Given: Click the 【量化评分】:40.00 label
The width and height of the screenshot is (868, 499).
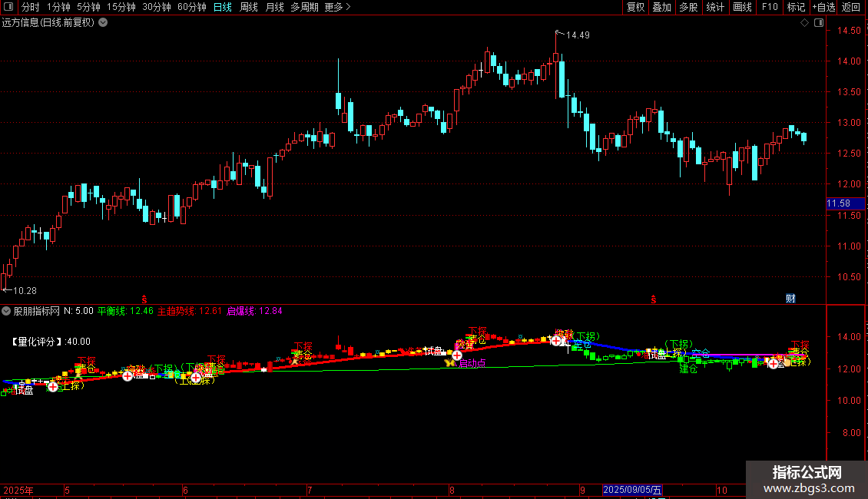Looking at the screenshot, I should [50, 342].
